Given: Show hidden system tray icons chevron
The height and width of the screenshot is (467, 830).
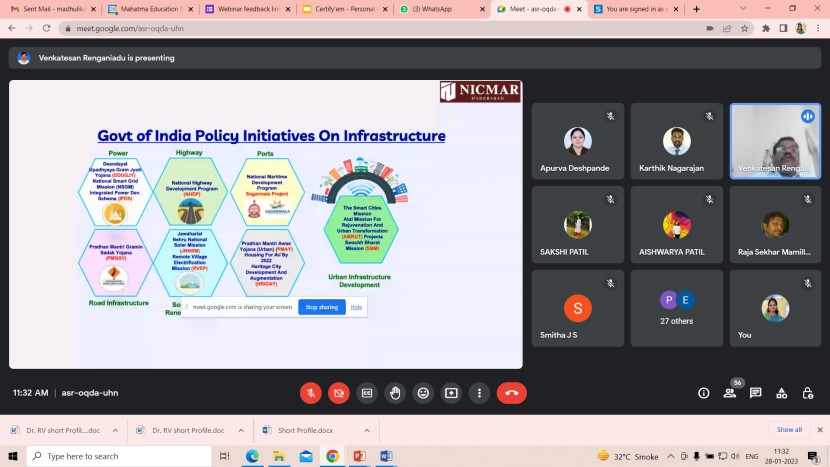Looking at the screenshot, I should (x=671, y=456).
